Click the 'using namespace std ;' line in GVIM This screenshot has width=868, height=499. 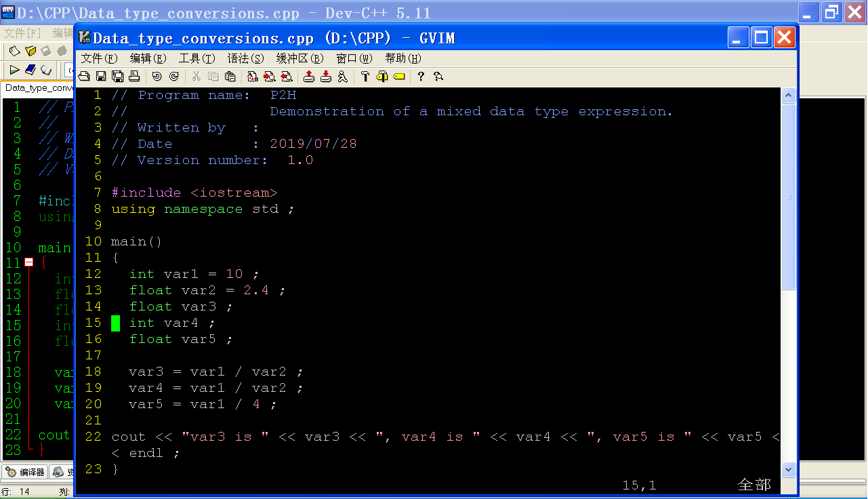[x=203, y=209]
